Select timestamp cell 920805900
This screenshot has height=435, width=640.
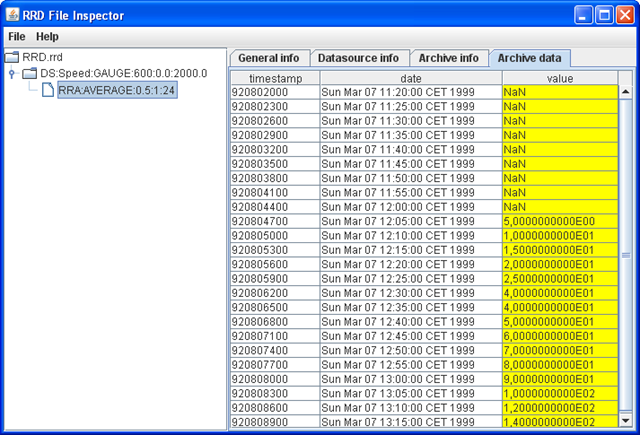coord(275,279)
